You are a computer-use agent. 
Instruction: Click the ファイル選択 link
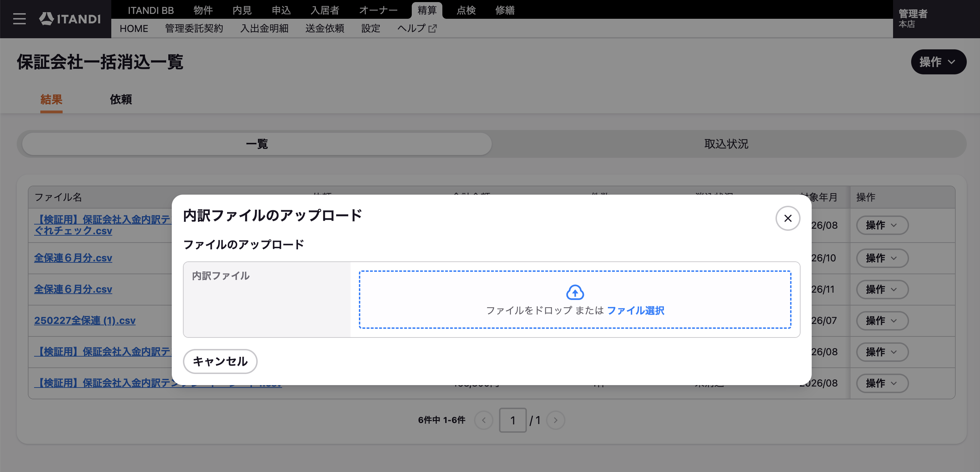pos(635,311)
